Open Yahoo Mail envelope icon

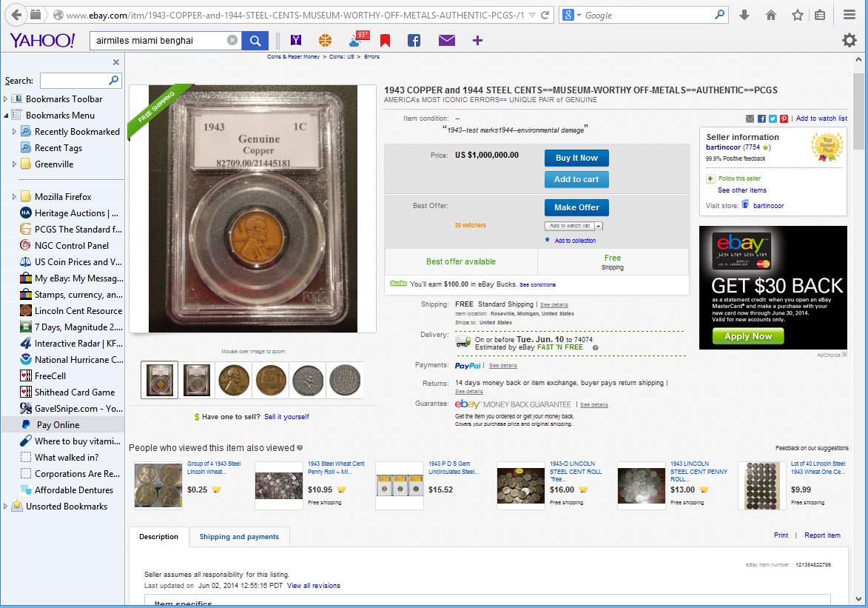447,40
